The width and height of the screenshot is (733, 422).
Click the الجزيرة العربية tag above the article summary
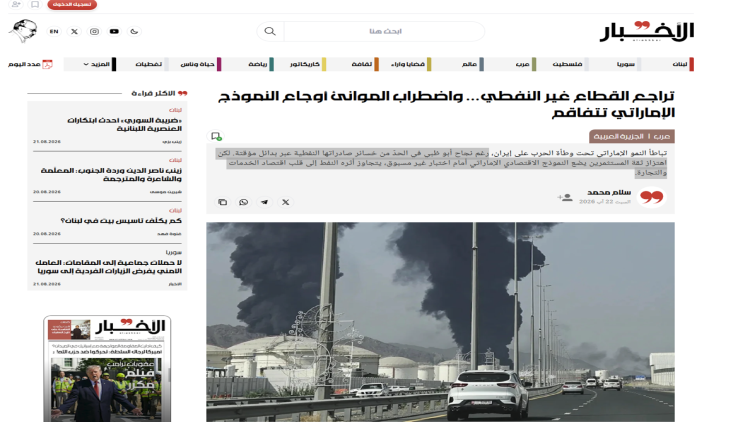[x=618, y=136]
